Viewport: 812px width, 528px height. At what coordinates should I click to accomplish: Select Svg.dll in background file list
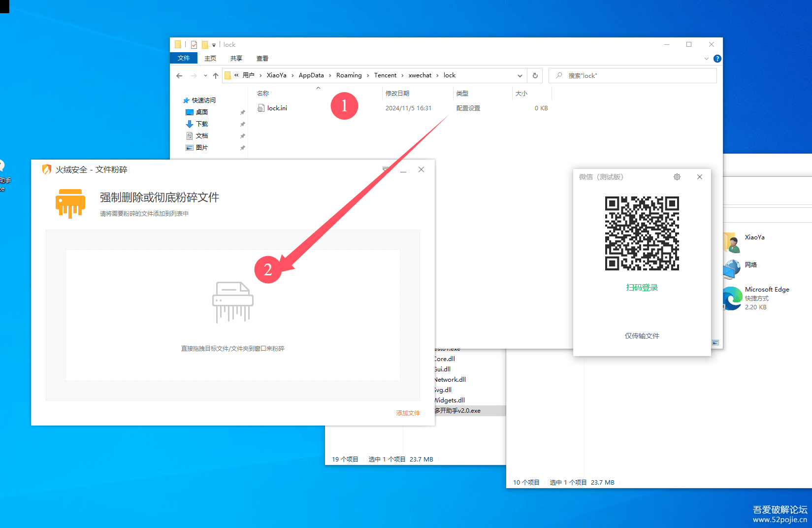tap(443, 390)
